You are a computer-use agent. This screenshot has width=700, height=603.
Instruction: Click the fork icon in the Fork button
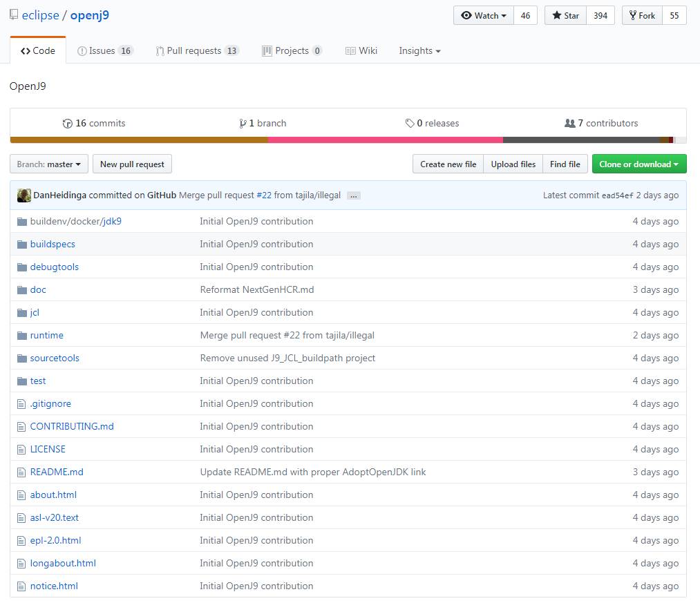pyautogui.click(x=632, y=15)
